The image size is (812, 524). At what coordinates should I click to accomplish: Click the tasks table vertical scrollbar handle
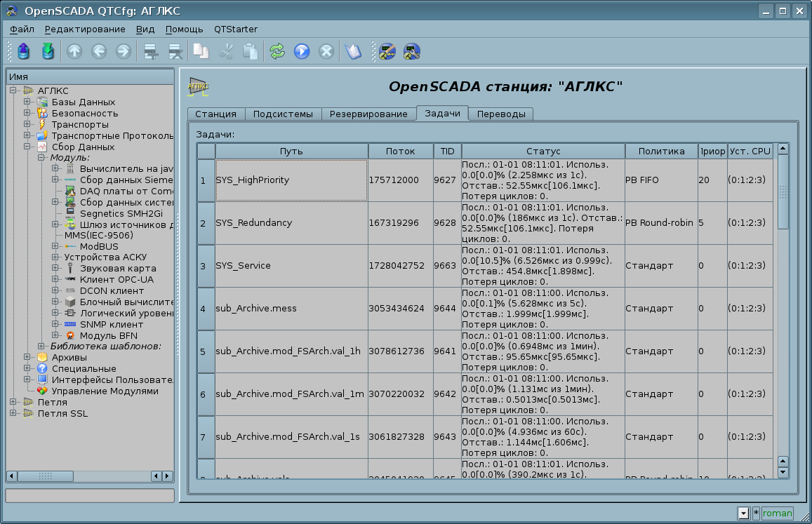pos(783,192)
